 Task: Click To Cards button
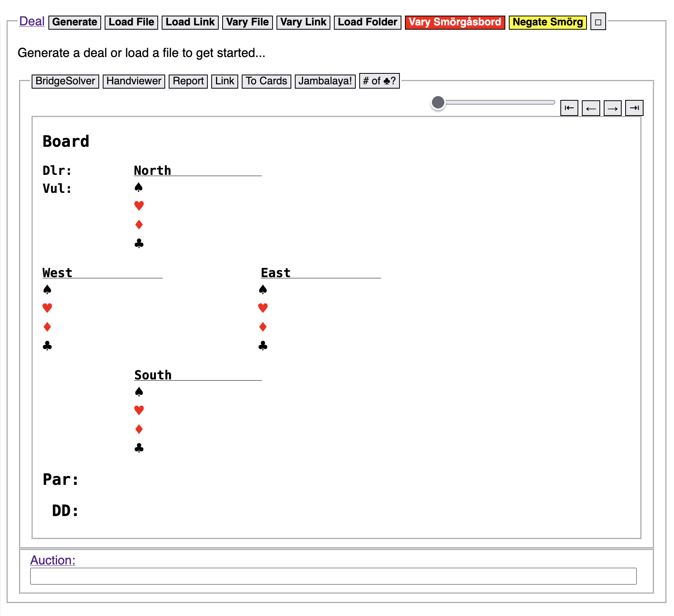tap(266, 81)
